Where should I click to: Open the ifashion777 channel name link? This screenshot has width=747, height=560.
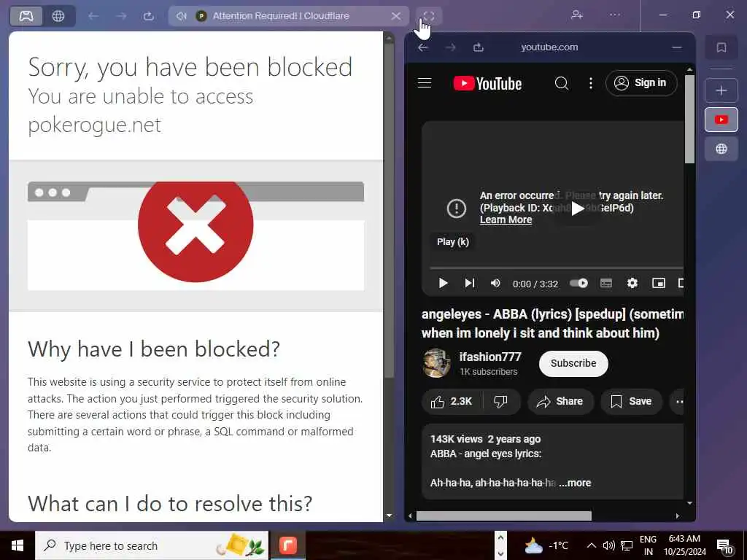click(490, 357)
